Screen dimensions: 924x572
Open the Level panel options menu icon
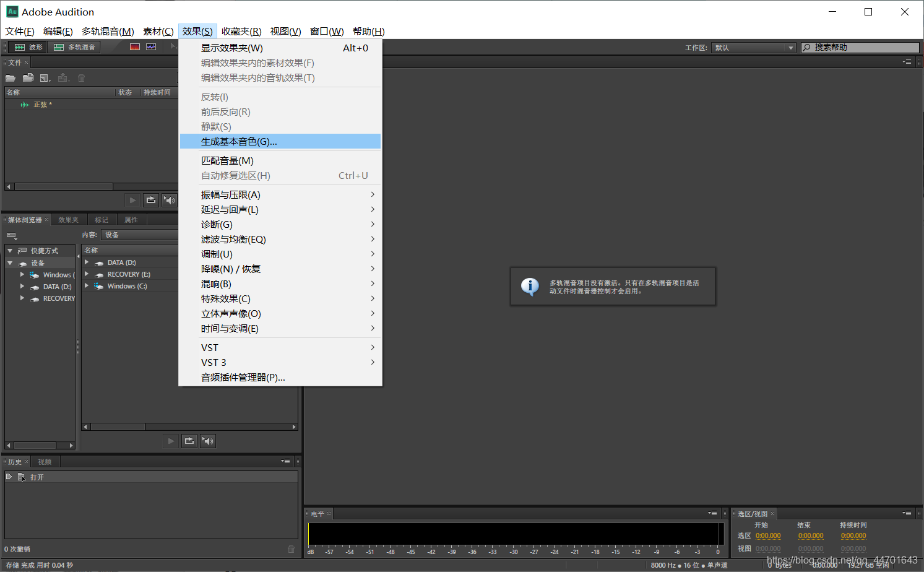click(x=713, y=513)
